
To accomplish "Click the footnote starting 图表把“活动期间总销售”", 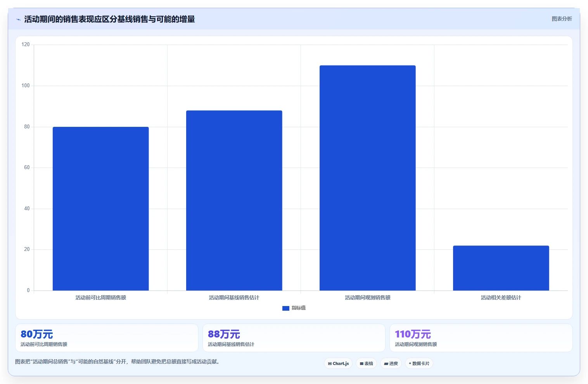I will (x=118, y=362).
